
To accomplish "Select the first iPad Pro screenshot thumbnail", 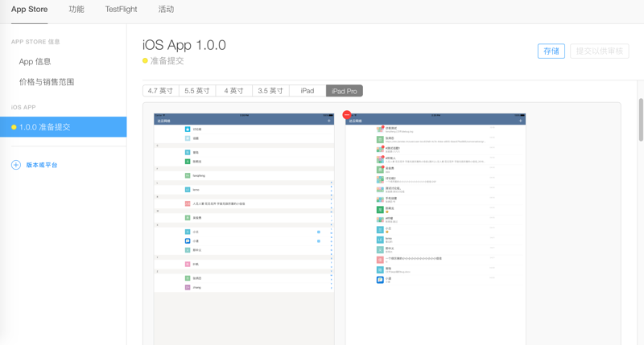I will [244, 229].
